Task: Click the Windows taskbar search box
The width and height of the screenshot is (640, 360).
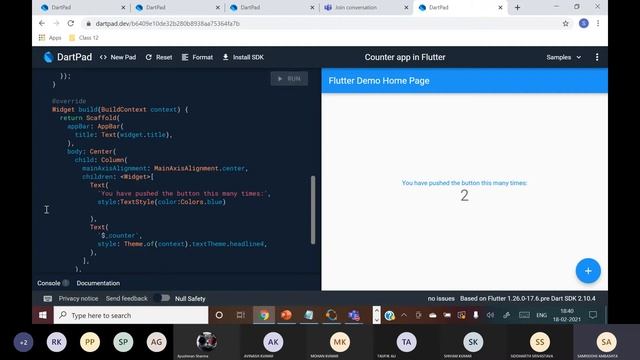Action: (x=131, y=315)
